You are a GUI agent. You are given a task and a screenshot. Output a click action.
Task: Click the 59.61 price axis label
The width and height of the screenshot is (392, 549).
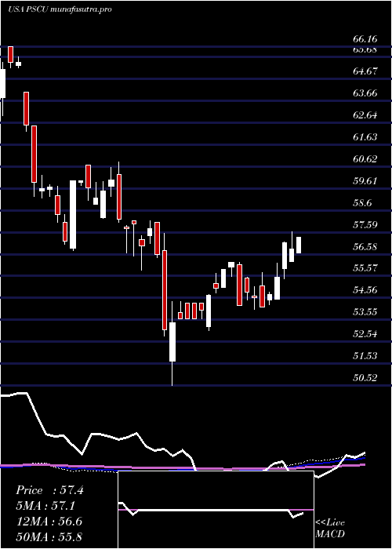click(x=365, y=181)
